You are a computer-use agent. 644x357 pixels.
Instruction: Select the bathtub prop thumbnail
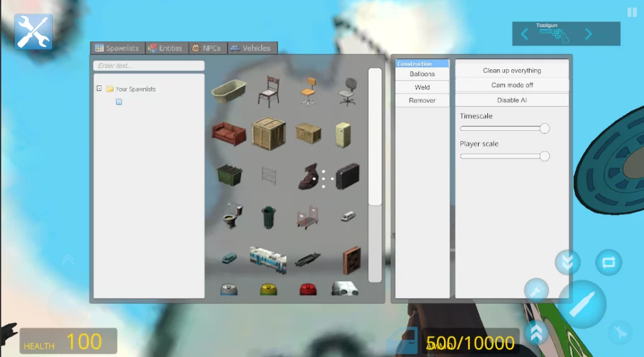229,92
